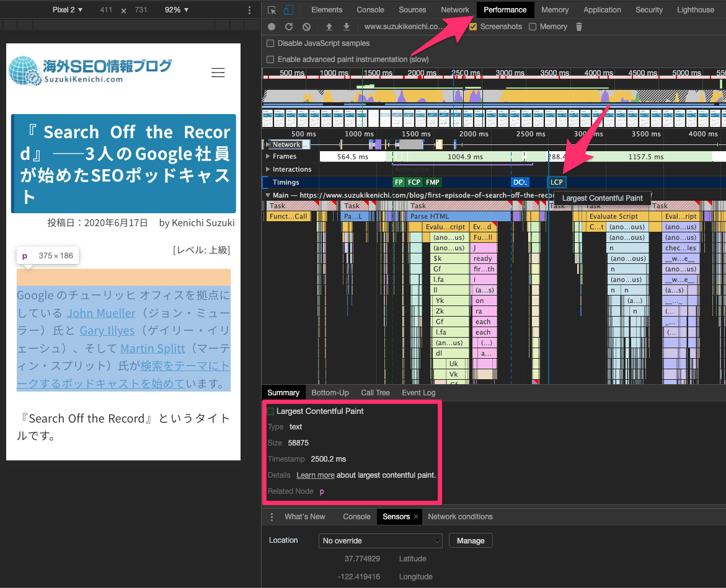726x588 pixels.
Task: Click the FMP timing marker
Action: pos(433,182)
